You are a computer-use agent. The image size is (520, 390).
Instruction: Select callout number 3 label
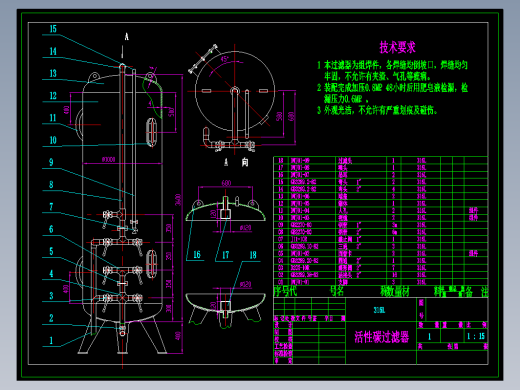click(51, 296)
